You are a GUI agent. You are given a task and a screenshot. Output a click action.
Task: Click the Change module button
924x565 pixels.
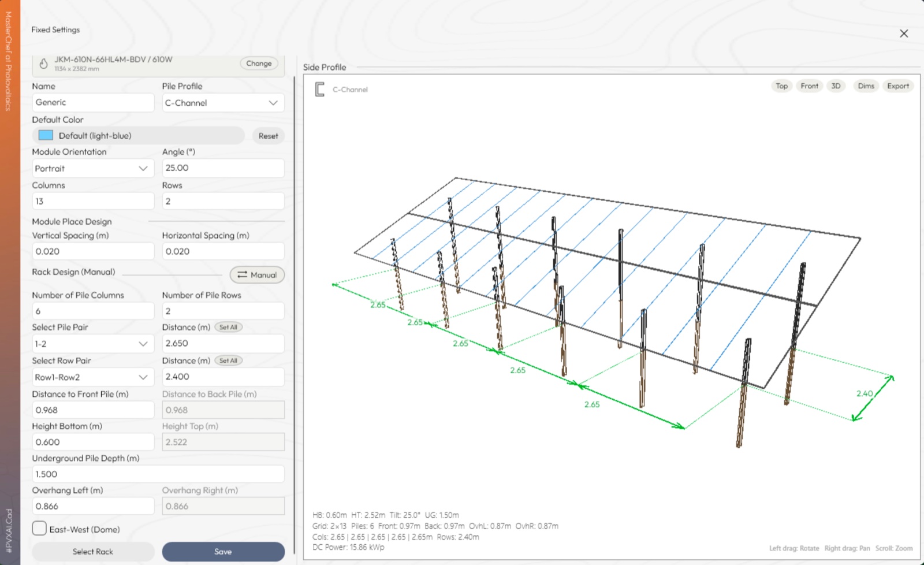259,64
